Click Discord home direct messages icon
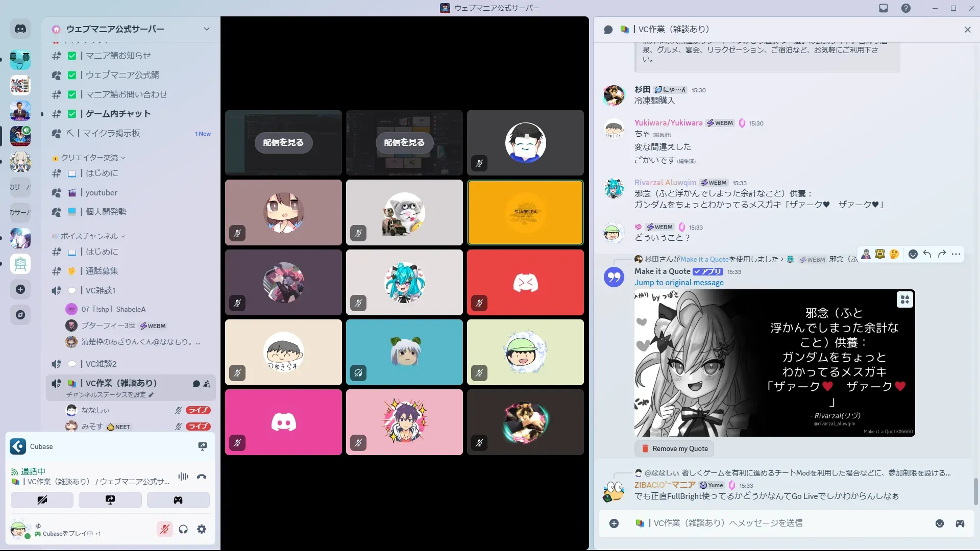 [20, 29]
